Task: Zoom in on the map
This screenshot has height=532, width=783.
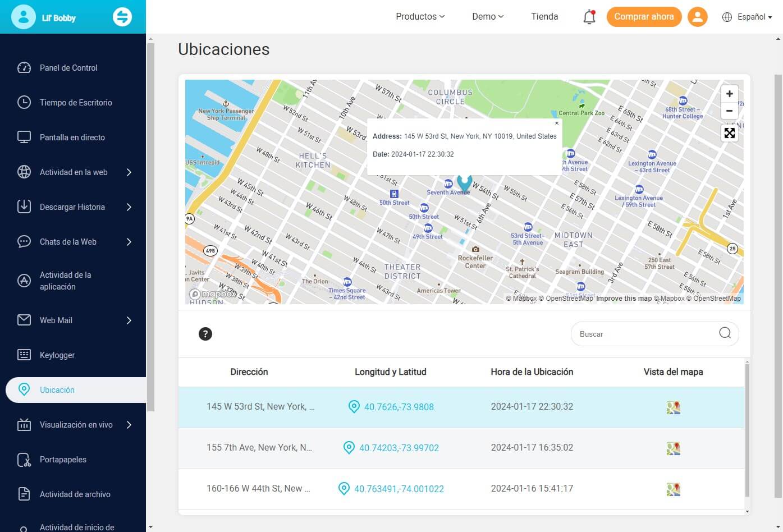Action: (x=729, y=94)
